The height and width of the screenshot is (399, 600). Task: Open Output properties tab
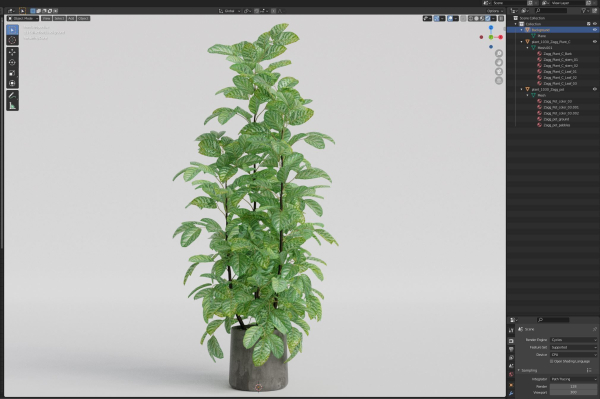click(x=511, y=349)
